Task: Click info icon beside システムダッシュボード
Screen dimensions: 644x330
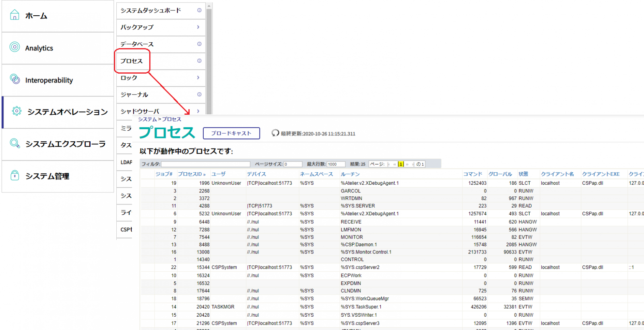Action: [199, 10]
